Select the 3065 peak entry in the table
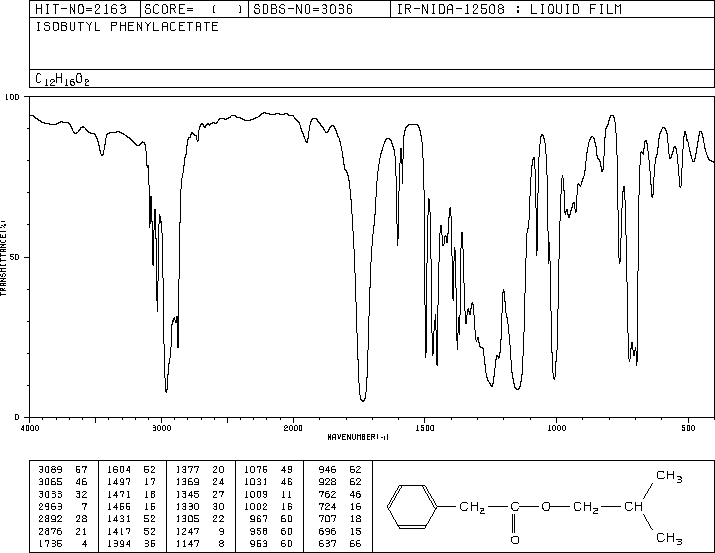The image size is (715, 553). pos(63,482)
